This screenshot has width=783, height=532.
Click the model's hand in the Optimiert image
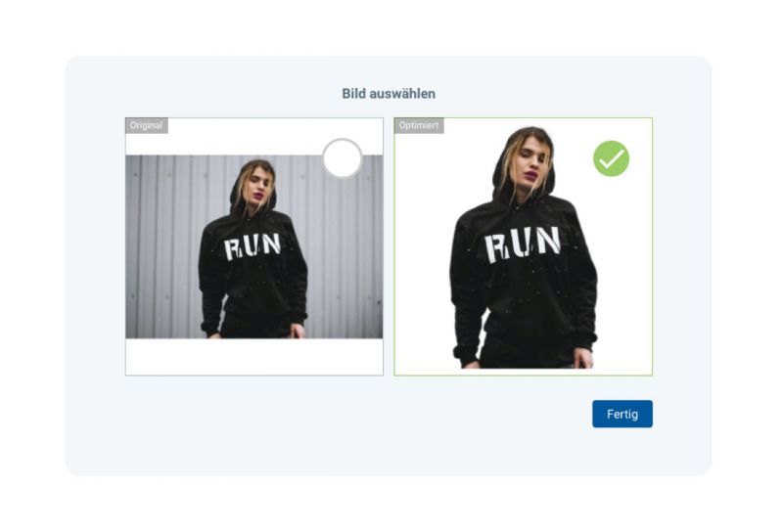coord(583,358)
